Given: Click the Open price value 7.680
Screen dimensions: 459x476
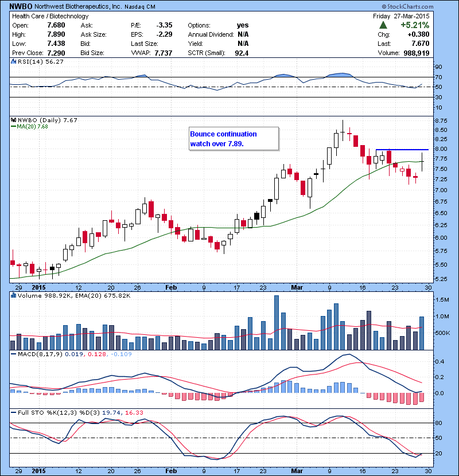Looking at the screenshot, I should click(x=56, y=25).
